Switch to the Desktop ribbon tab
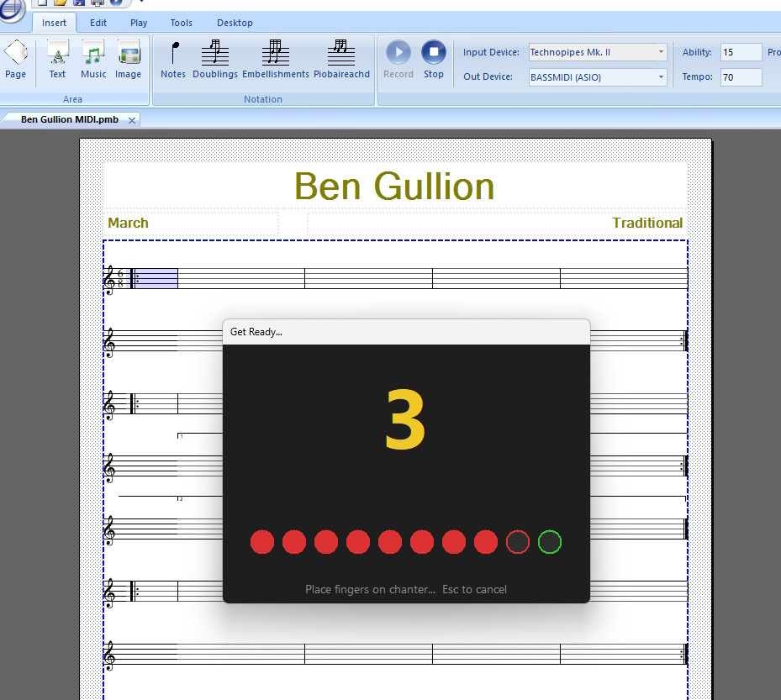Viewport: 781px width, 700px height. 235,23
